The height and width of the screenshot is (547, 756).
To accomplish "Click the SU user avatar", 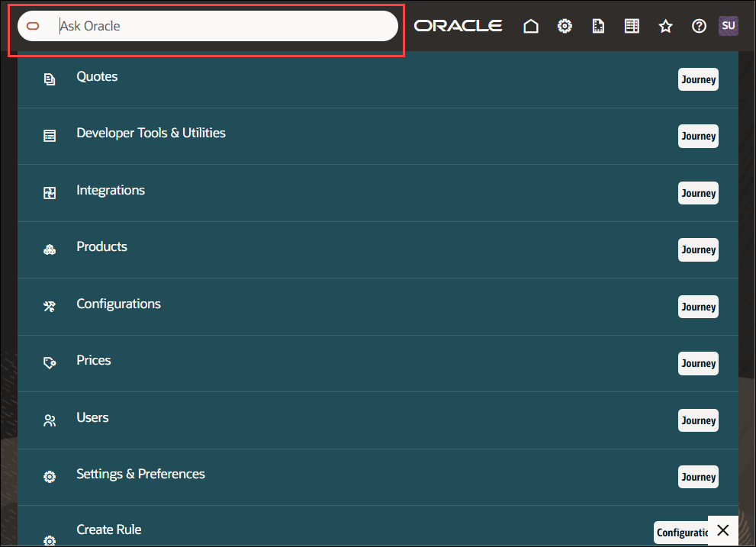I will click(x=729, y=25).
